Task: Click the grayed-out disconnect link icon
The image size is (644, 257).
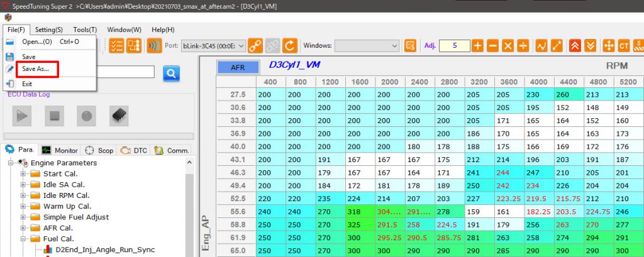Action: tap(272, 46)
